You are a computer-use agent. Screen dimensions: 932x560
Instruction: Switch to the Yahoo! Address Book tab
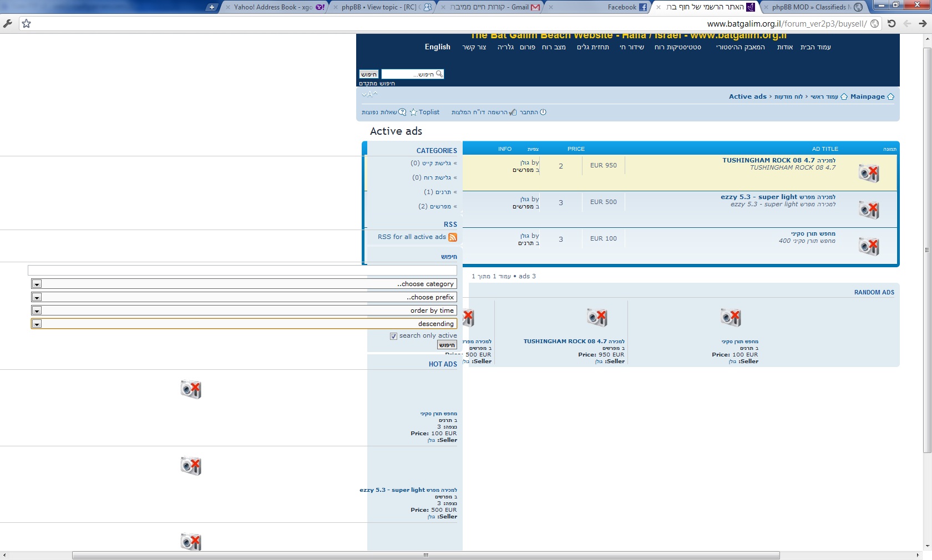275,7
